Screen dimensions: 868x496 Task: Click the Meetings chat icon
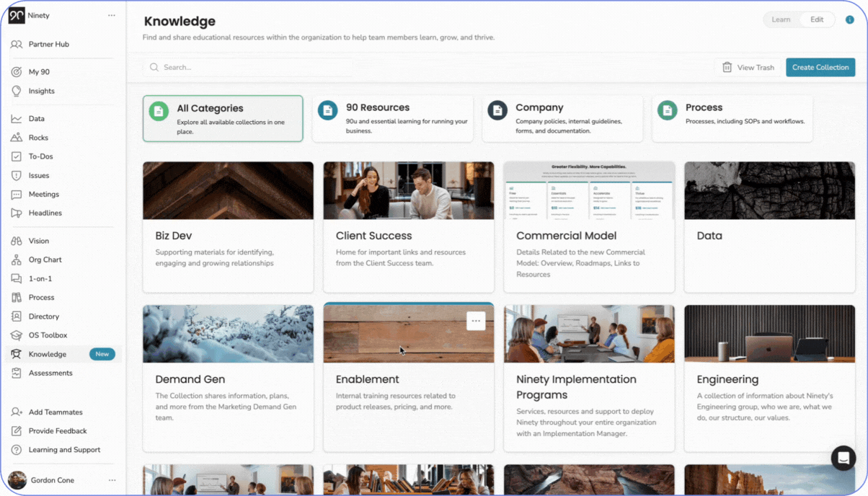[x=17, y=195]
